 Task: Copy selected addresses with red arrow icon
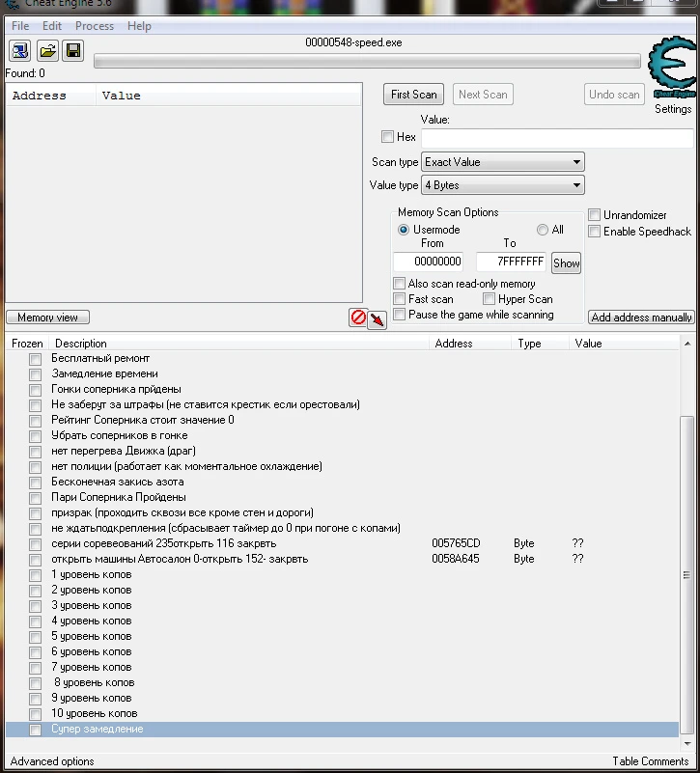click(377, 319)
